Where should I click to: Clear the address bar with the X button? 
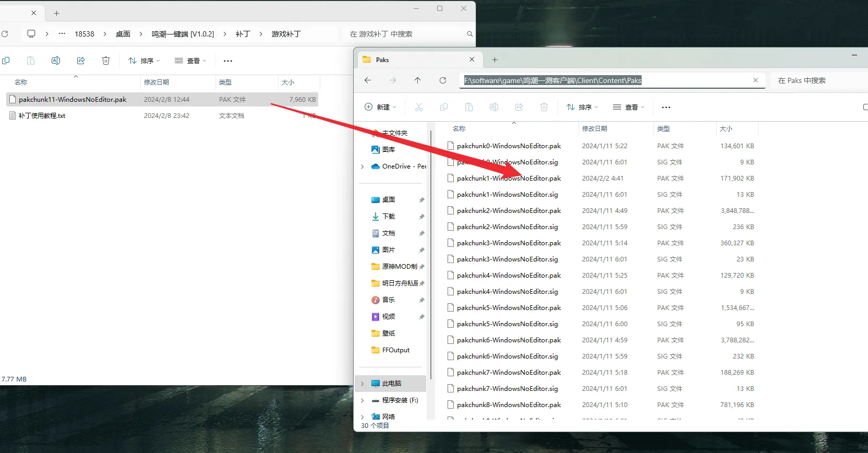(x=755, y=80)
